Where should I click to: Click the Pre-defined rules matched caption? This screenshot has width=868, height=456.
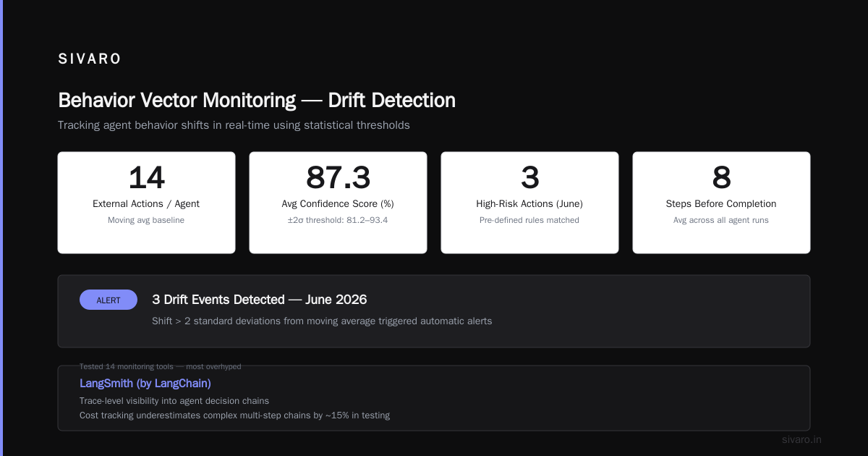(529, 220)
